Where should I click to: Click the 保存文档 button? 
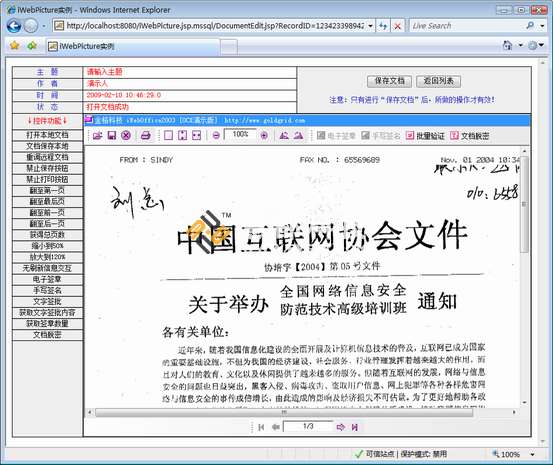(389, 81)
